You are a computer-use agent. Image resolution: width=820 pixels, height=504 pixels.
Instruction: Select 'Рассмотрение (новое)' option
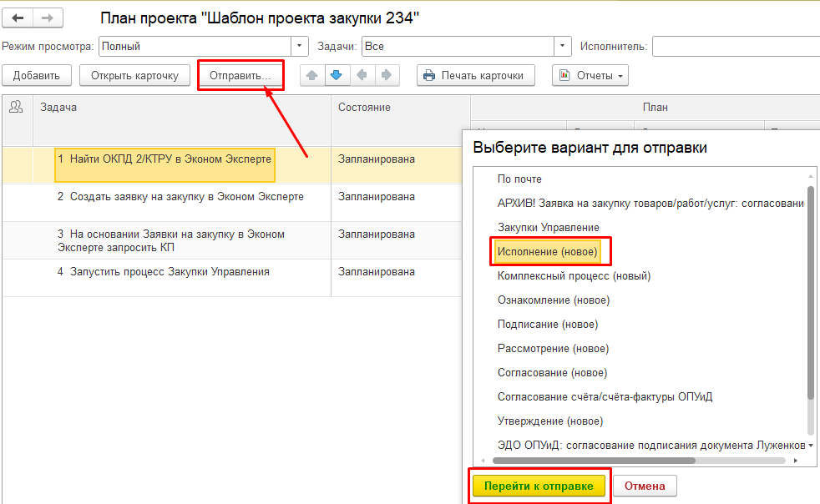(553, 348)
